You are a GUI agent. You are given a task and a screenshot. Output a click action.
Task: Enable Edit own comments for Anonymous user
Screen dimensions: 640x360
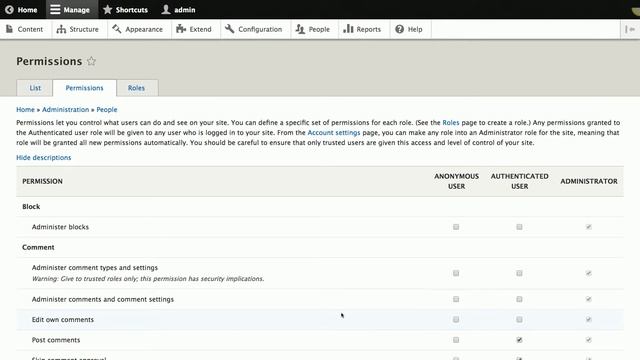tap(456, 320)
